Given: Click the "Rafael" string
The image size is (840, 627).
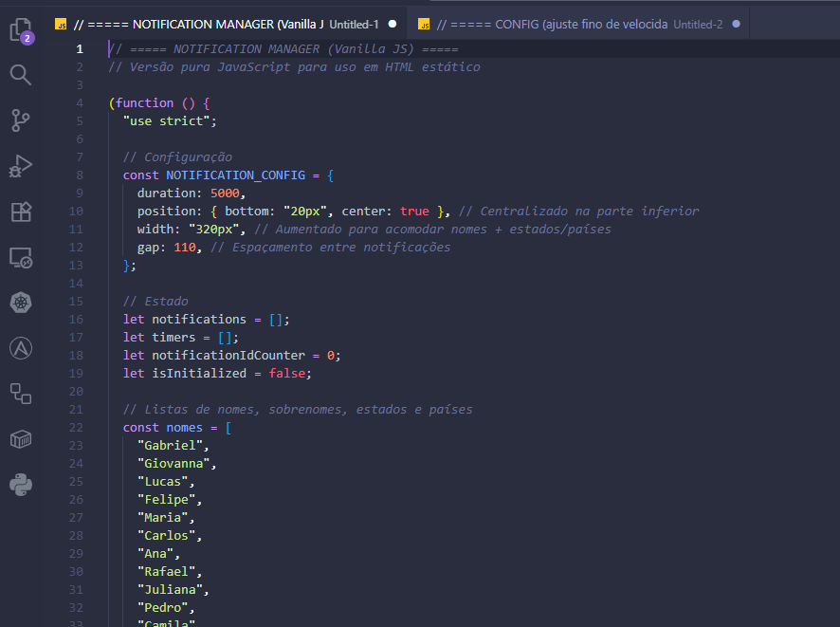Looking at the screenshot, I should pyautogui.click(x=167, y=572).
